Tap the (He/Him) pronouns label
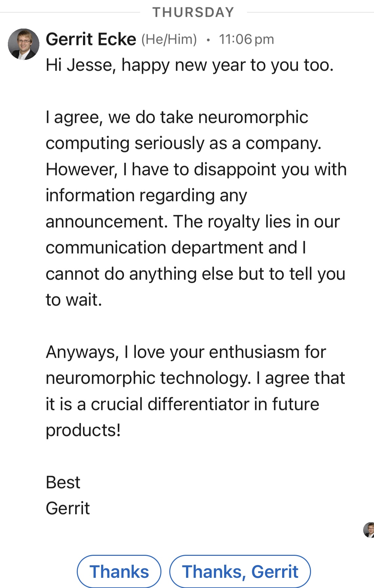 (x=169, y=39)
